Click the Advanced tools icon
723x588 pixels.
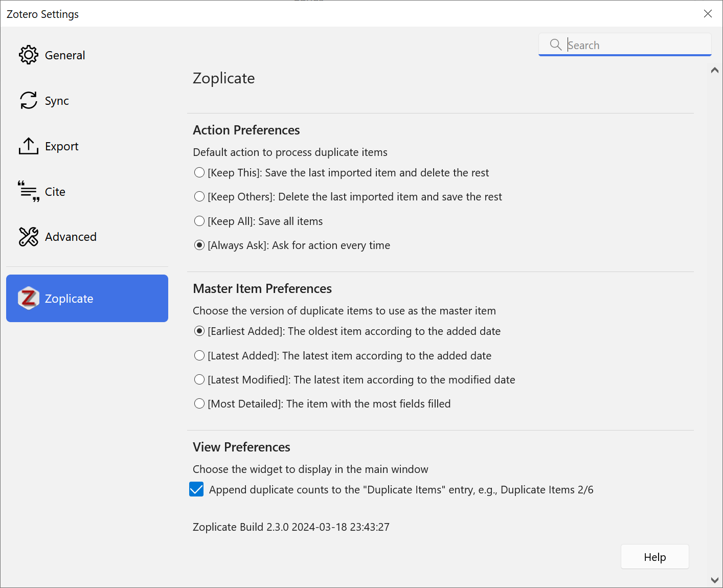coord(29,237)
